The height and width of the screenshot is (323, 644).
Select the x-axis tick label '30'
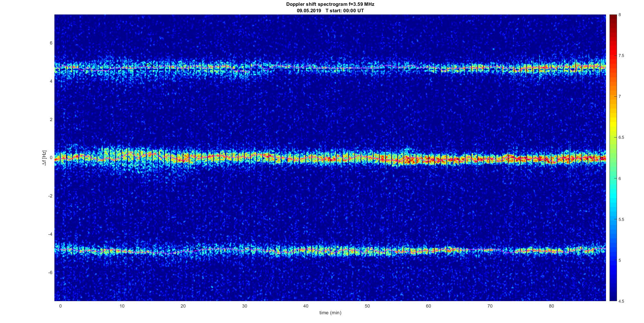coord(244,306)
